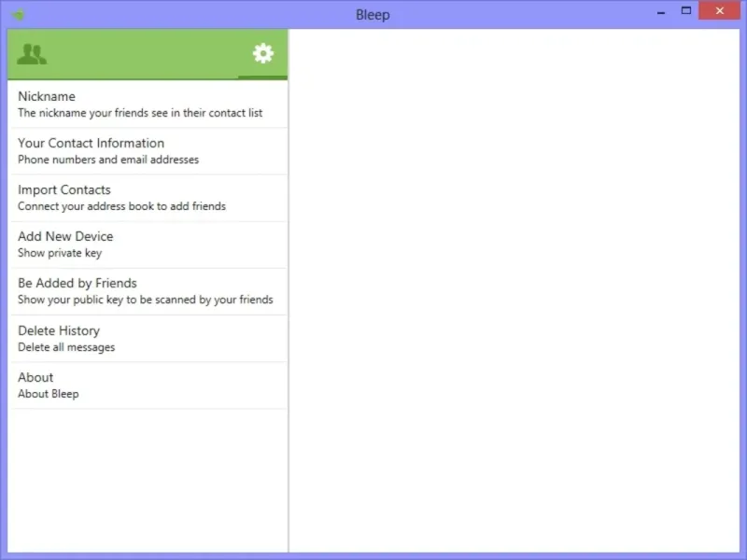Image resolution: width=747 pixels, height=560 pixels.
Task: Minimize the Bleep window
Action: pyautogui.click(x=661, y=11)
